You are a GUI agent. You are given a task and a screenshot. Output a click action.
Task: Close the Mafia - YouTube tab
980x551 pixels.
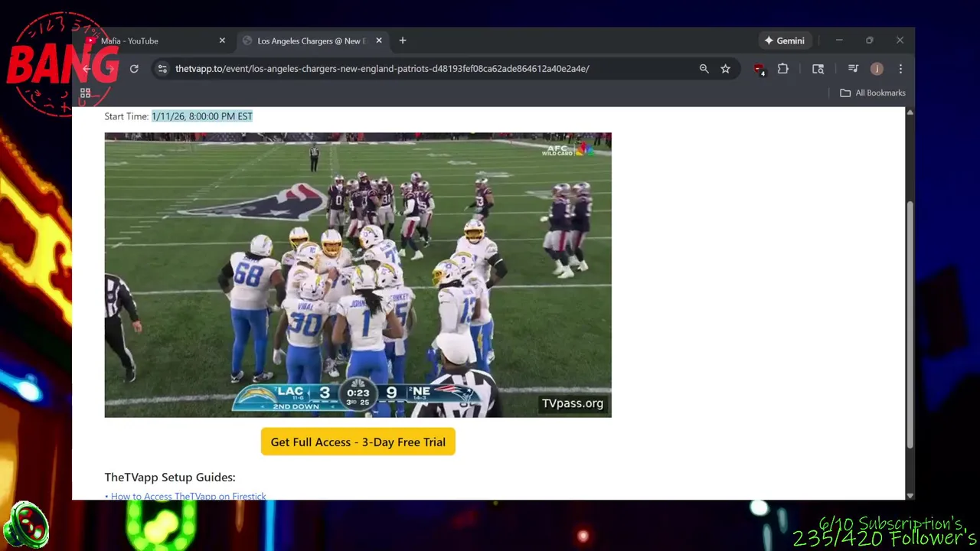pos(222,41)
